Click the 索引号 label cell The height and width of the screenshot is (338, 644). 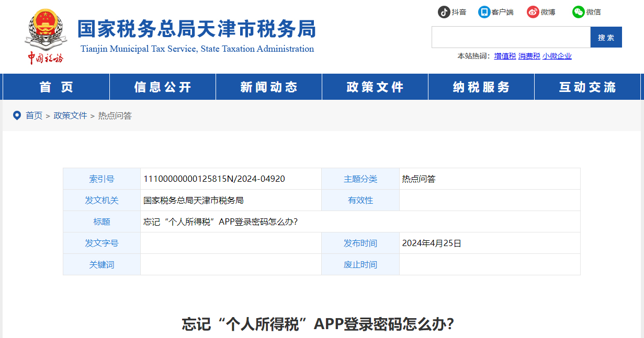pyautogui.click(x=101, y=179)
